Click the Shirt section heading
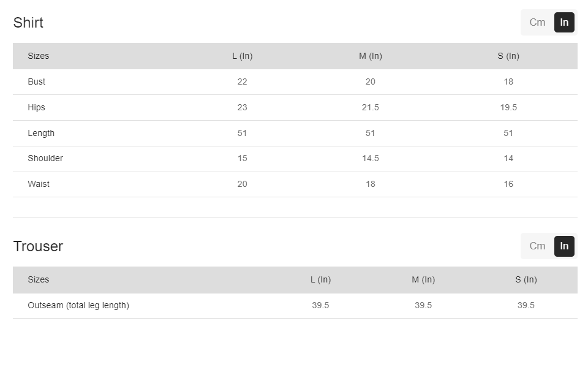588x375 pixels. point(28,23)
